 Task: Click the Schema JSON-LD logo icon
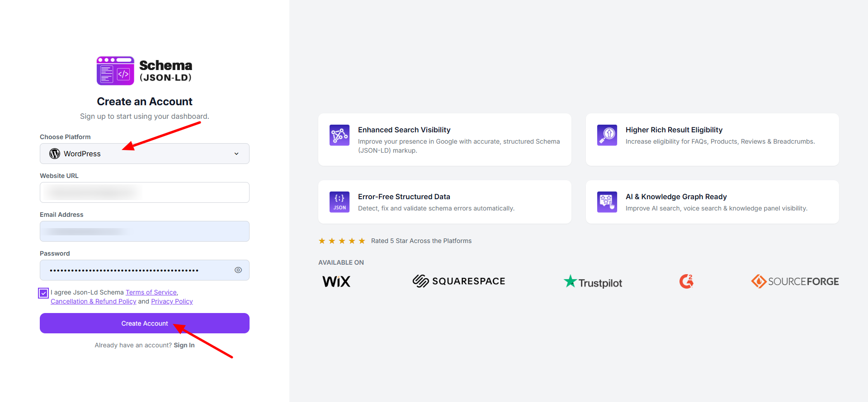point(115,71)
